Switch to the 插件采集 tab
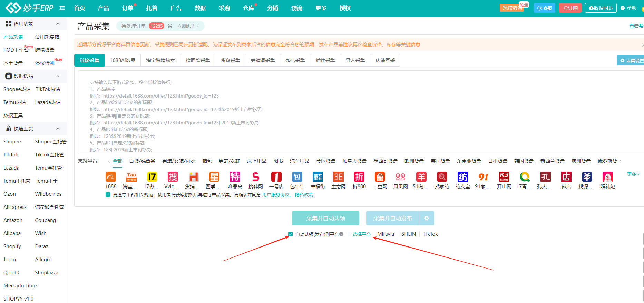This screenshot has height=303, width=644. [x=325, y=60]
